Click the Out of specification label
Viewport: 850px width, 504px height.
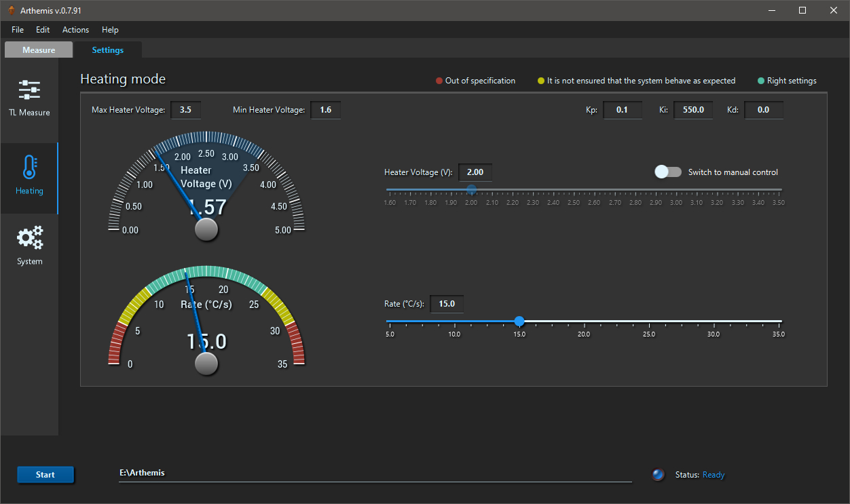480,81
